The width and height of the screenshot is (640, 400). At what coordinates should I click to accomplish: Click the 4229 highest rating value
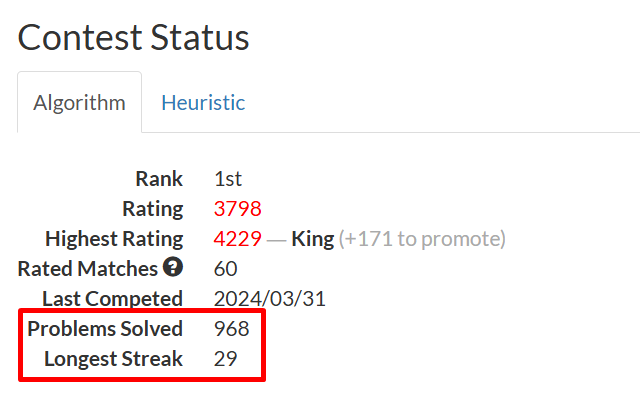[x=238, y=239]
